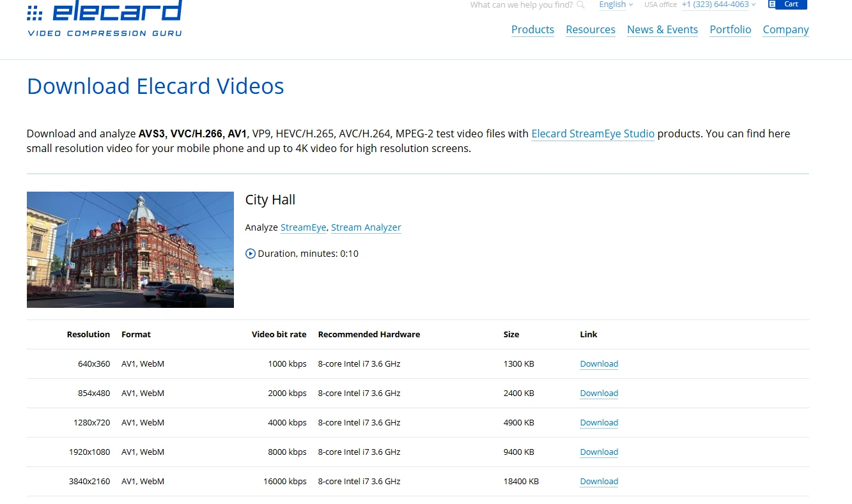Click the 8000 kbps bit rate cell

tap(288, 452)
